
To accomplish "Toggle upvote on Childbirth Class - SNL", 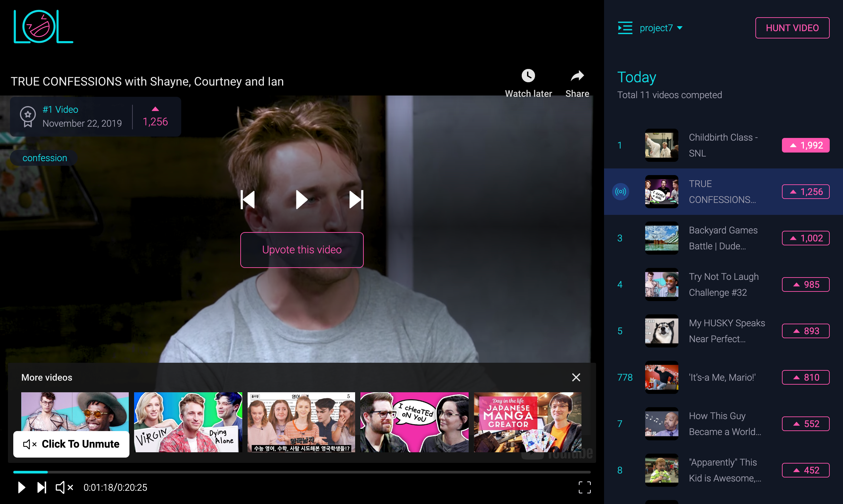I will pyautogui.click(x=805, y=145).
